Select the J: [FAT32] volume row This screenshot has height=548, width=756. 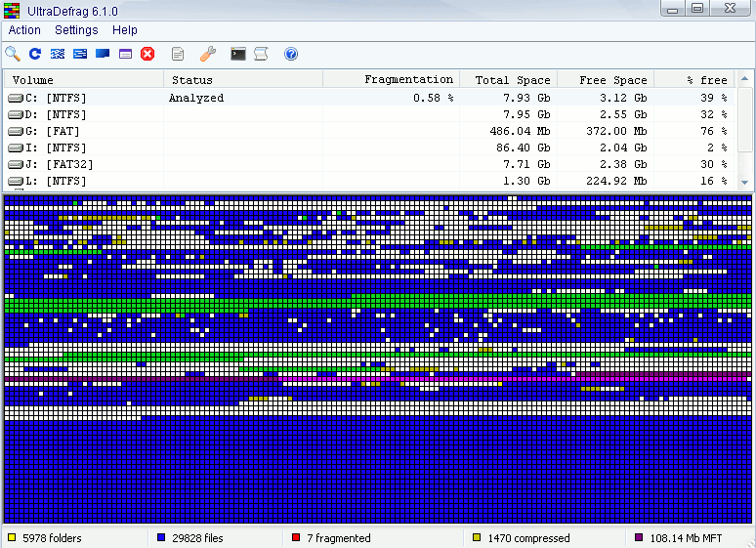tap(369, 164)
